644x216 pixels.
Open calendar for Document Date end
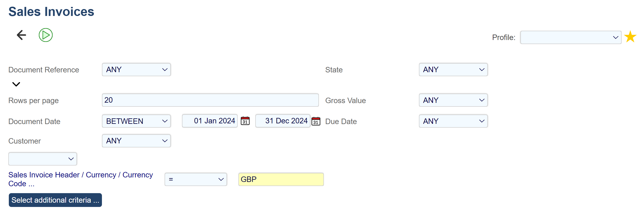tap(316, 121)
